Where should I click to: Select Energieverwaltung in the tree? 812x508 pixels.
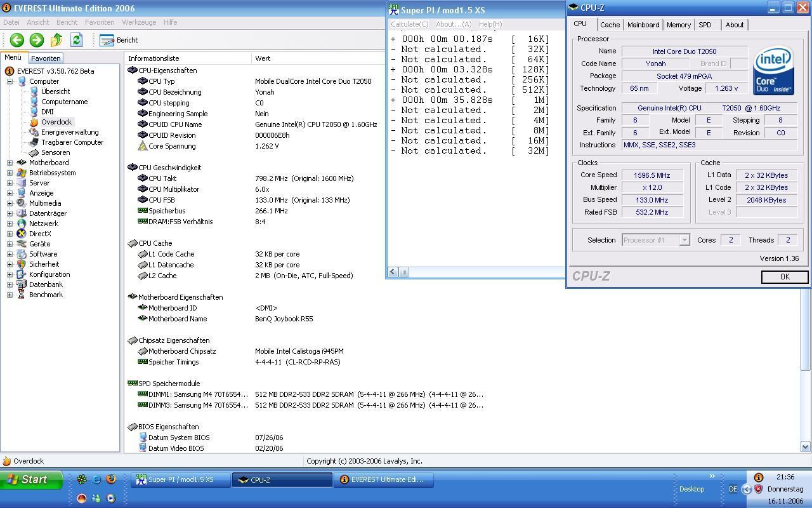tap(70, 132)
